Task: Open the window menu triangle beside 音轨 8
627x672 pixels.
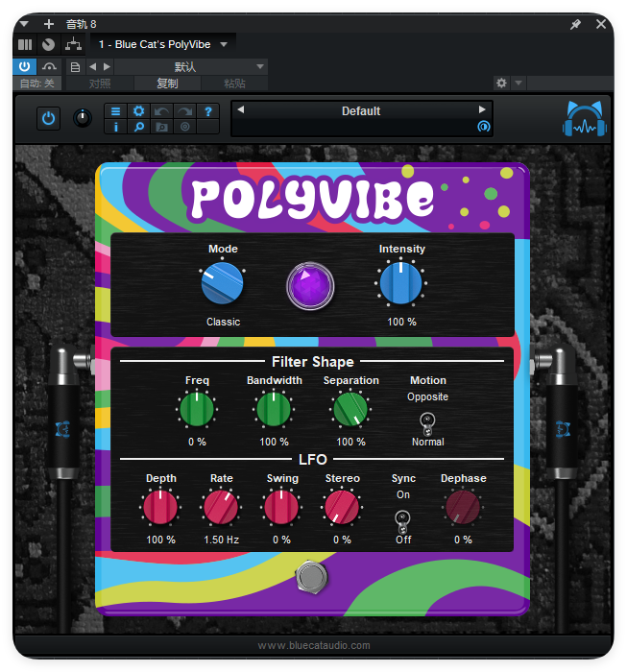Action: (24, 24)
